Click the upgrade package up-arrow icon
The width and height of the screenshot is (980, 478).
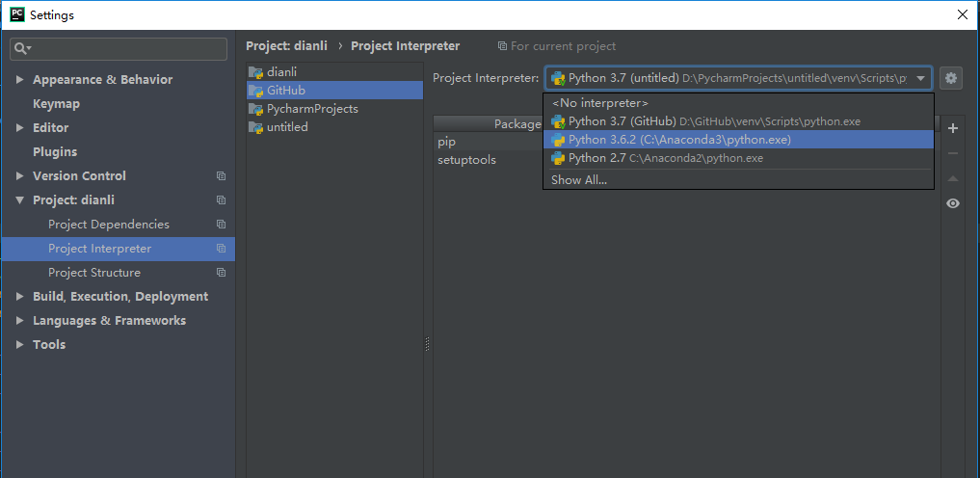(x=952, y=178)
